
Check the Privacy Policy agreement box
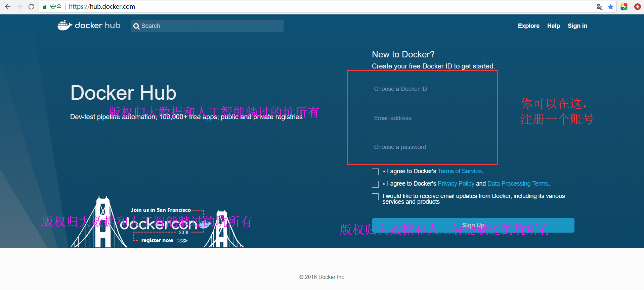(x=375, y=184)
